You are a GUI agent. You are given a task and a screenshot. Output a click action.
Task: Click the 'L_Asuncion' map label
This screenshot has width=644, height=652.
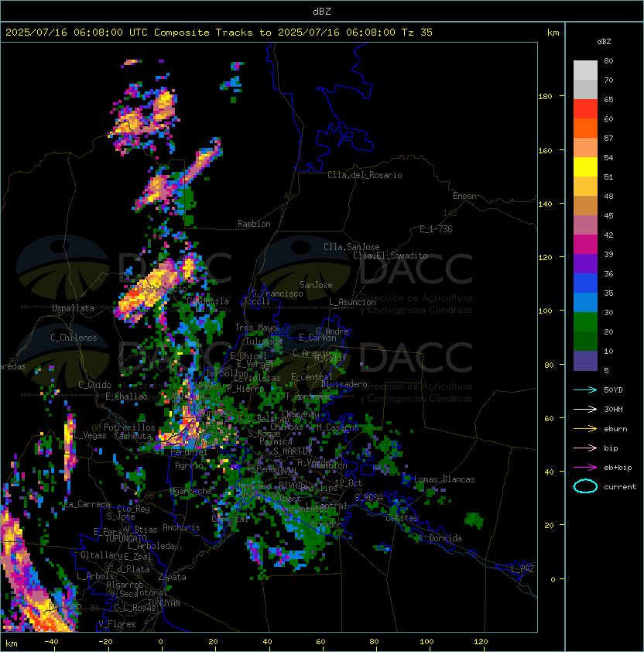pos(352,302)
